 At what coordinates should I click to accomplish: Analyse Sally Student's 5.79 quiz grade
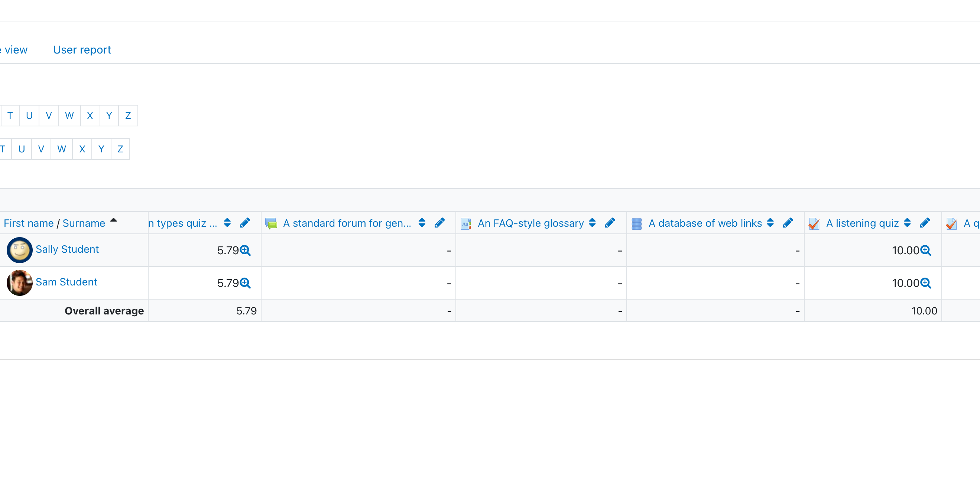[246, 251]
